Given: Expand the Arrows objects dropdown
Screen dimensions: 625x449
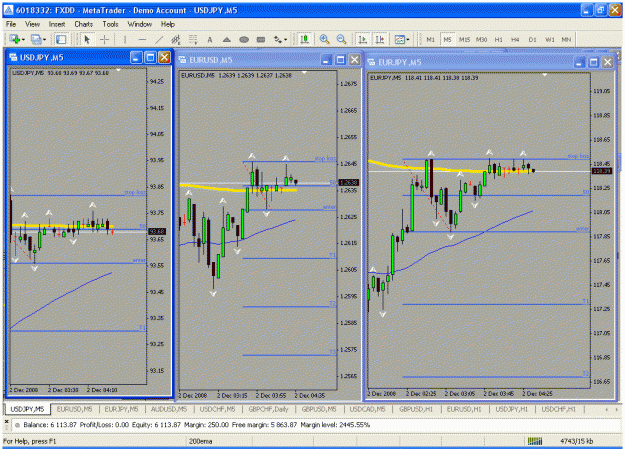Looking at the screenshot, I should click(286, 39).
